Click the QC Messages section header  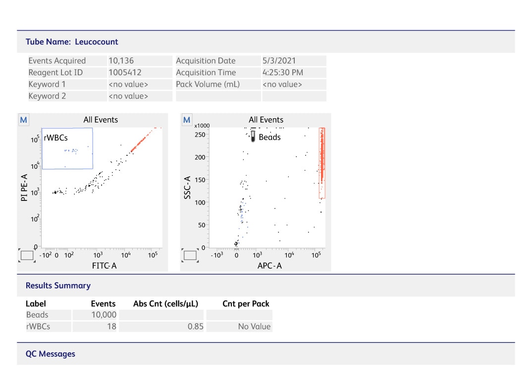point(50,353)
